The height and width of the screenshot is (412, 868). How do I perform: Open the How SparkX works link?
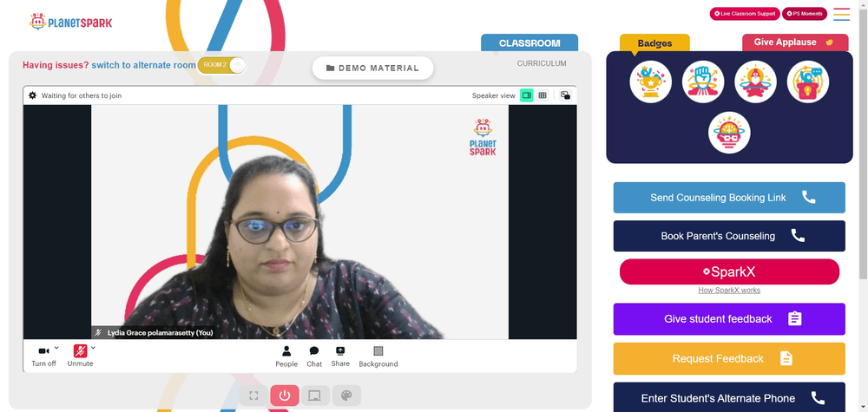(x=729, y=291)
